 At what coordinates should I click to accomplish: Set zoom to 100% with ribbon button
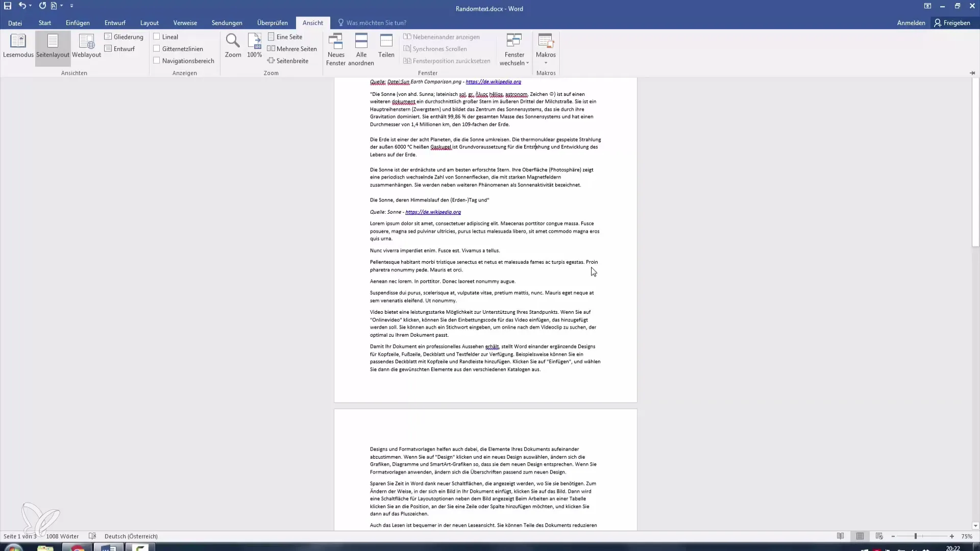tap(254, 46)
